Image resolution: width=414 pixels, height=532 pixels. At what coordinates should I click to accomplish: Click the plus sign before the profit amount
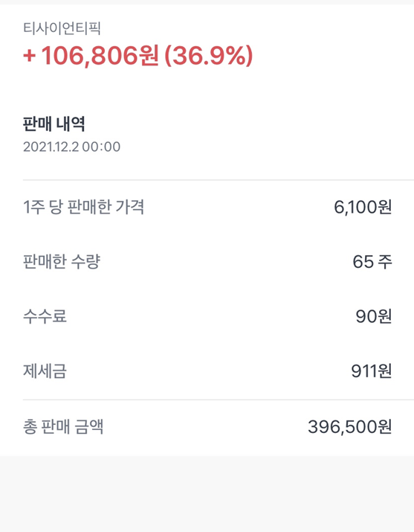30,57
